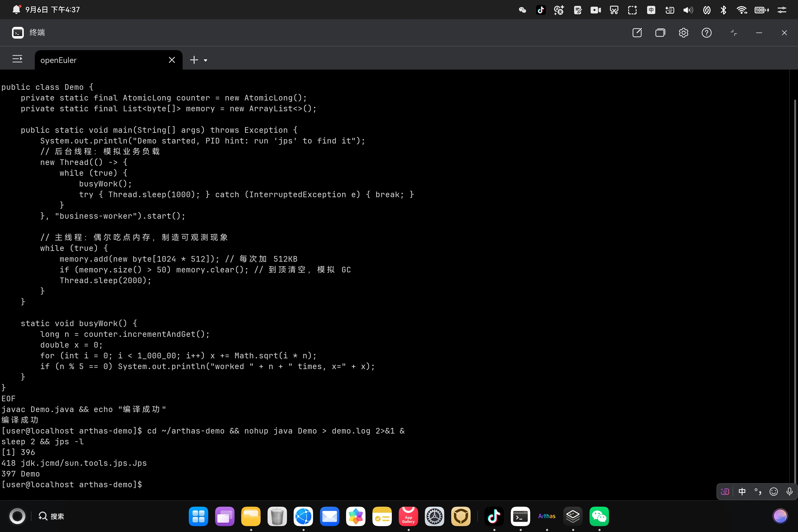The height and width of the screenshot is (532, 798).
Task: Open Arthas app in dock
Action: 547,516
